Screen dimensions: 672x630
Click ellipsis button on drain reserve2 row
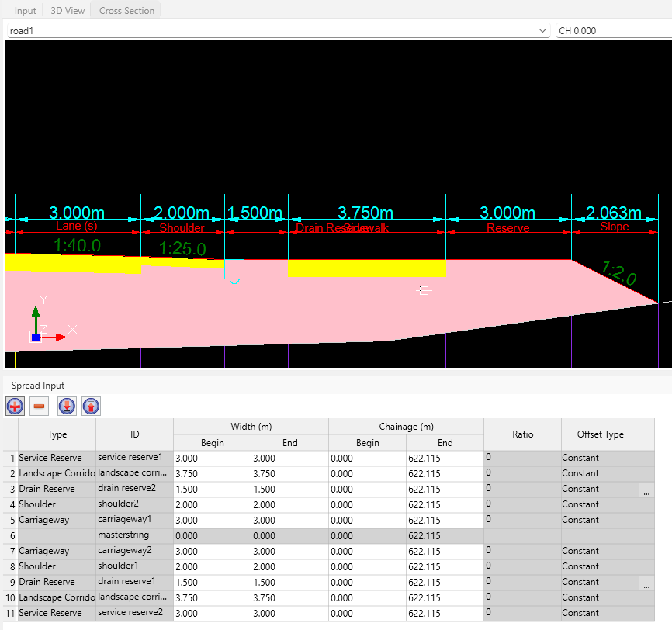coord(646,489)
